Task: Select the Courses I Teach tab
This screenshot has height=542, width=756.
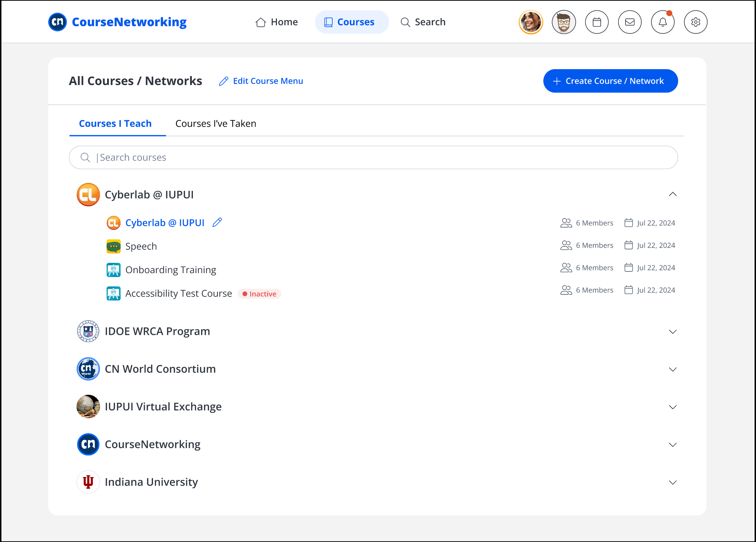Action: coord(115,123)
